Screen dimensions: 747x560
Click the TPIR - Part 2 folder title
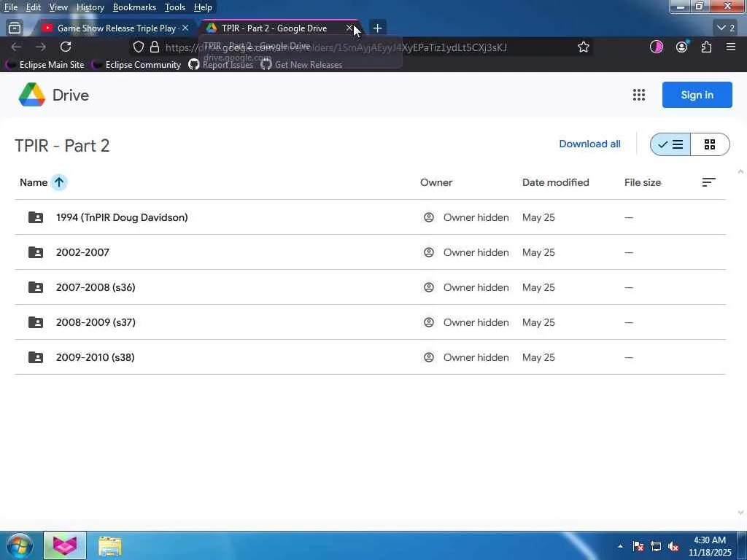(62, 146)
